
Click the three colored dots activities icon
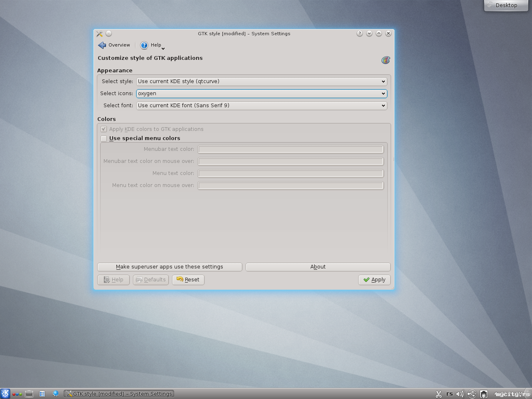[17, 394]
